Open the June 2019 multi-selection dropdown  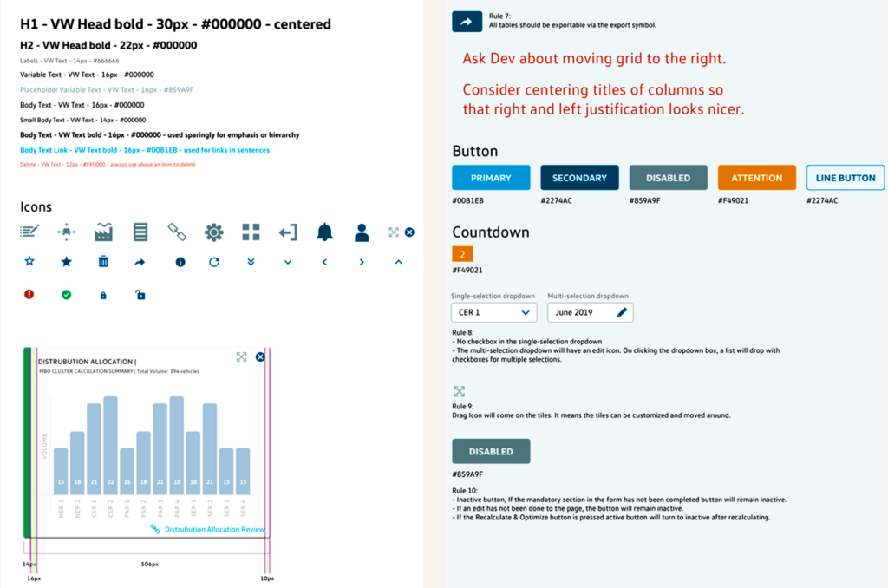591,312
